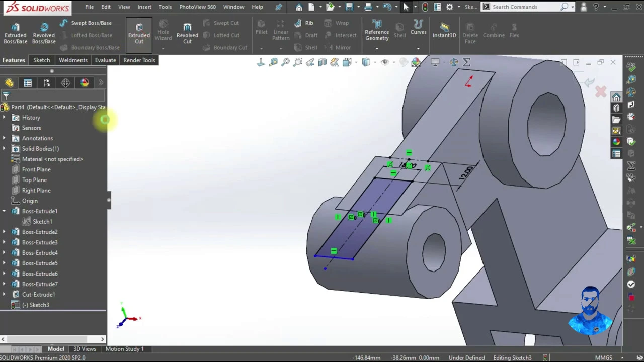Open SOLIDWORKS Resources home in task pane
Screen dimensions: 644x362
616,97
